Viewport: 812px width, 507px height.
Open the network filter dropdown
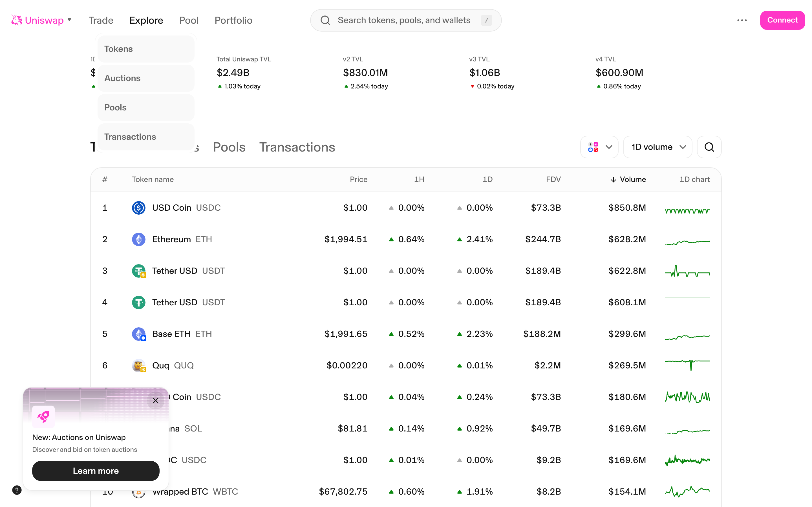point(599,147)
